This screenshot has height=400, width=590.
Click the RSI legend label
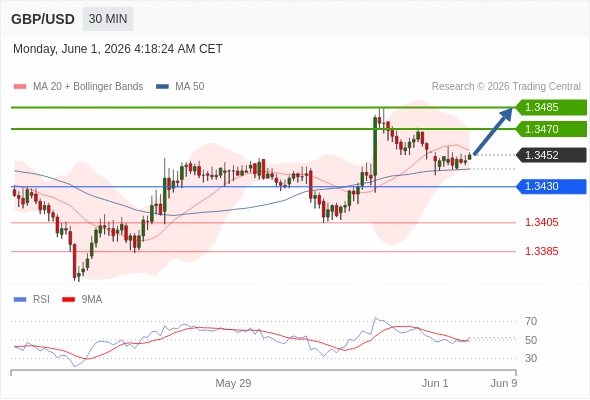tap(41, 300)
